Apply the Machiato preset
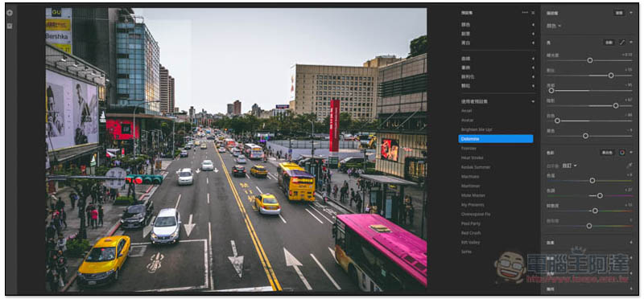 pyautogui.click(x=469, y=177)
